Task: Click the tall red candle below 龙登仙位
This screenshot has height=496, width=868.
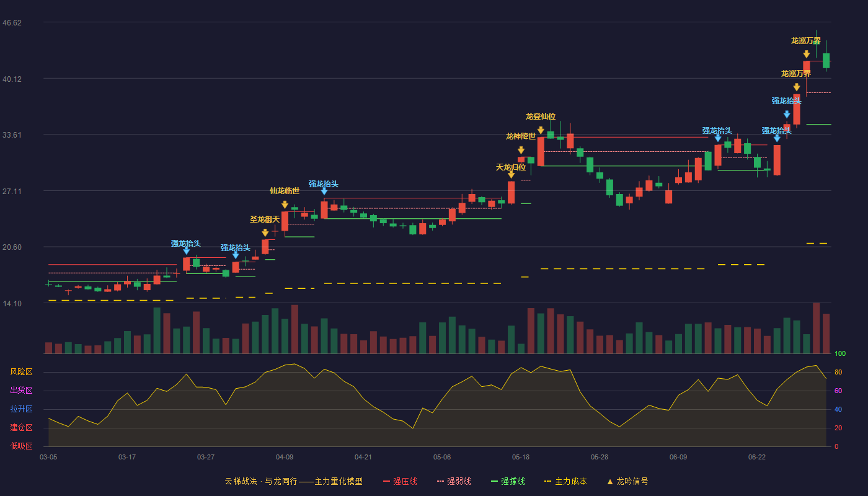Action: [541, 152]
